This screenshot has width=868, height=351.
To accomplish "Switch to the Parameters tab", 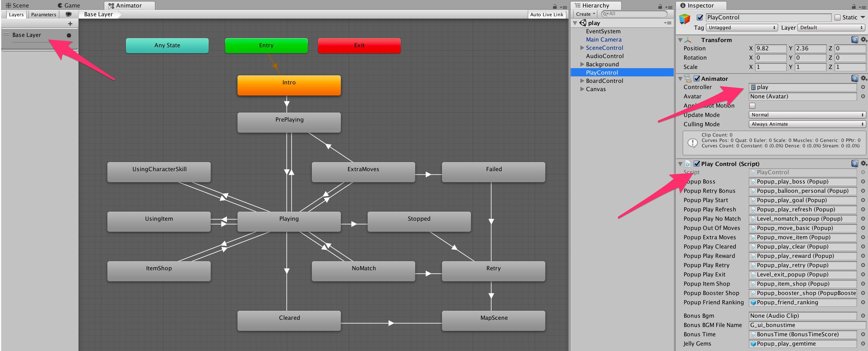I will 43,14.
